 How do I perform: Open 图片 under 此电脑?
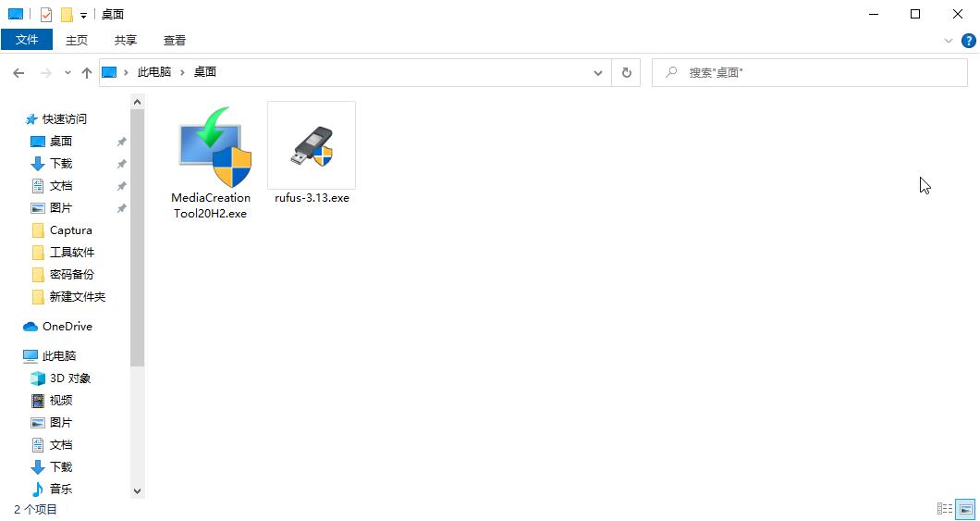pos(61,423)
